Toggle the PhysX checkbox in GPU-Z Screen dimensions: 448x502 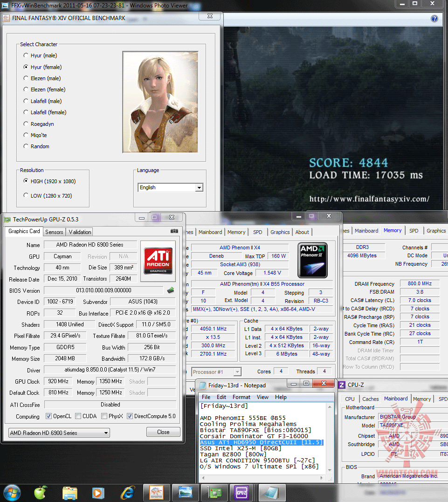pyautogui.click(x=104, y=416)
